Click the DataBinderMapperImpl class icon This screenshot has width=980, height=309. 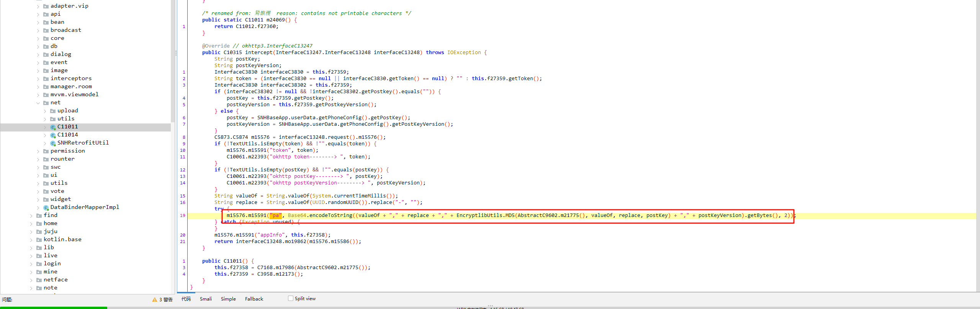(46, 207)
